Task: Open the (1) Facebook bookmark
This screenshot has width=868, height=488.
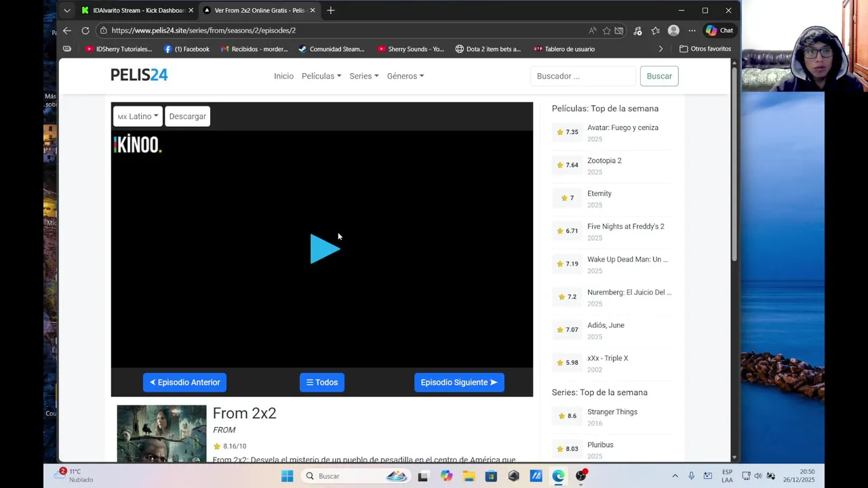Action: click(x=186, y=49)
